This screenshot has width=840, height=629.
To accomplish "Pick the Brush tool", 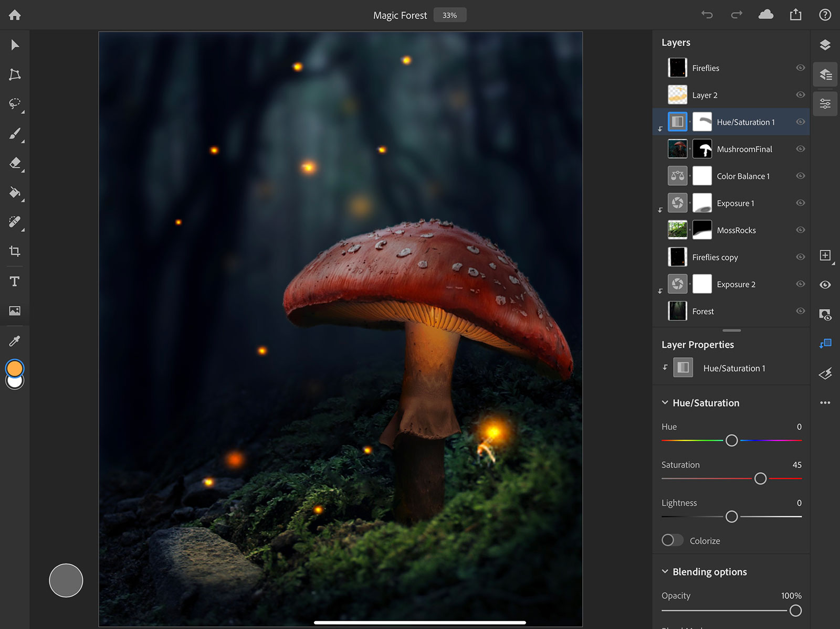I will 15,134.
